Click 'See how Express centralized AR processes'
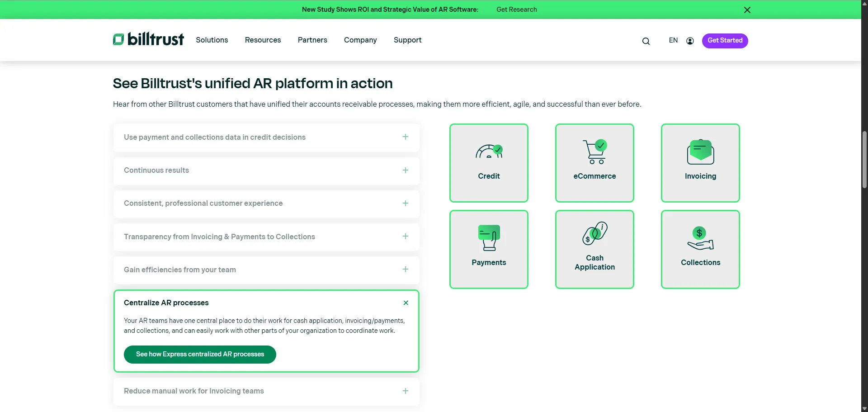The height and width of the screenshot is (412, 868). pyautogui.click(x=200, y=355)
